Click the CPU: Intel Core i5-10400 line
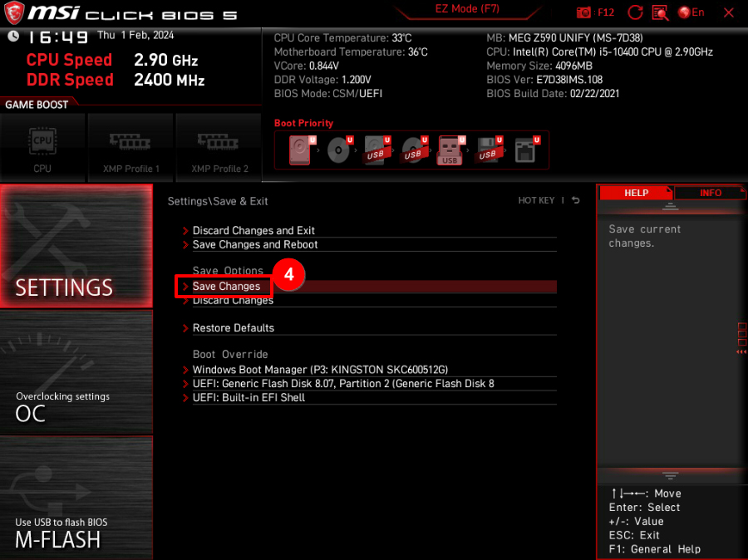 coord(599,52)
